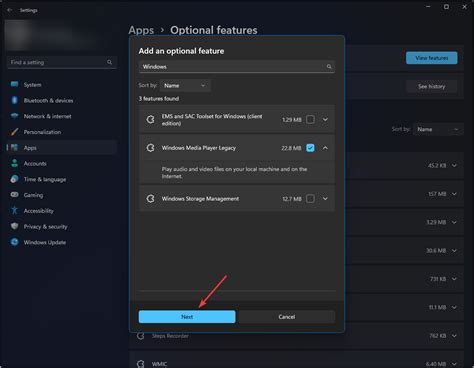Go to Network & internet
This screenshot has width=474, height=368.
(62, 116)
